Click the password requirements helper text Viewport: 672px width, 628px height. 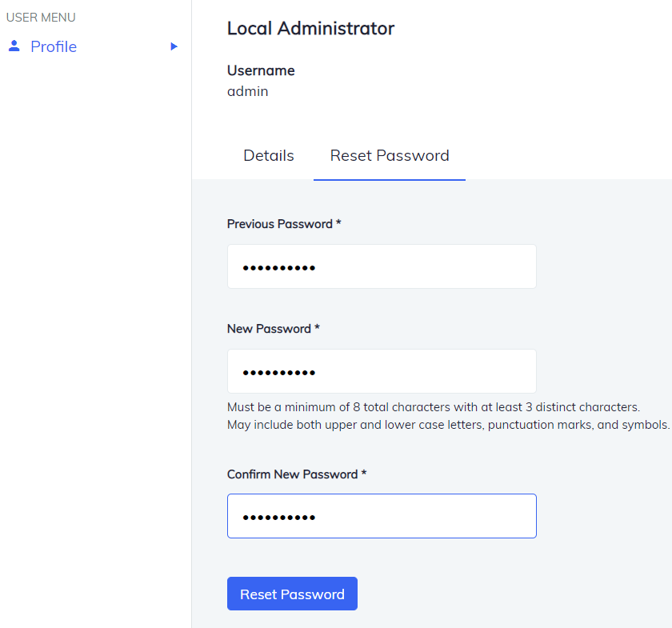pyautogui.click(x=449, y=415)
